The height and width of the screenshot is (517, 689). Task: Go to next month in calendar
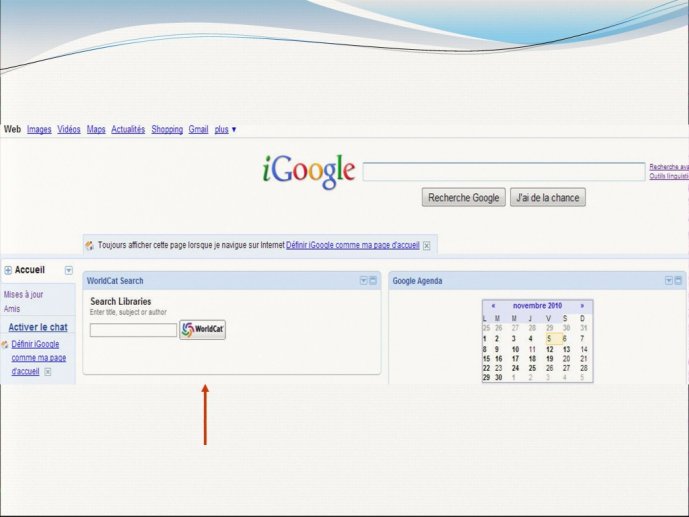point(582,306)
